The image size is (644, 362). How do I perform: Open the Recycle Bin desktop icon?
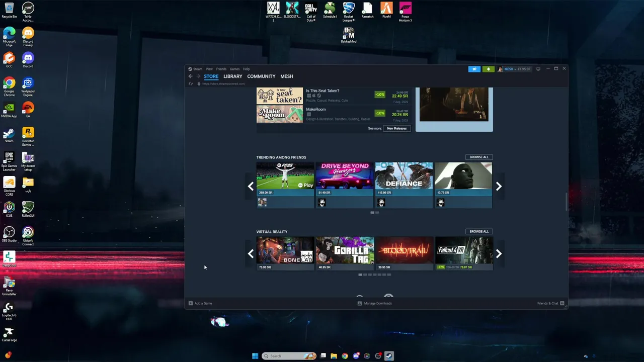coord(9,11)
